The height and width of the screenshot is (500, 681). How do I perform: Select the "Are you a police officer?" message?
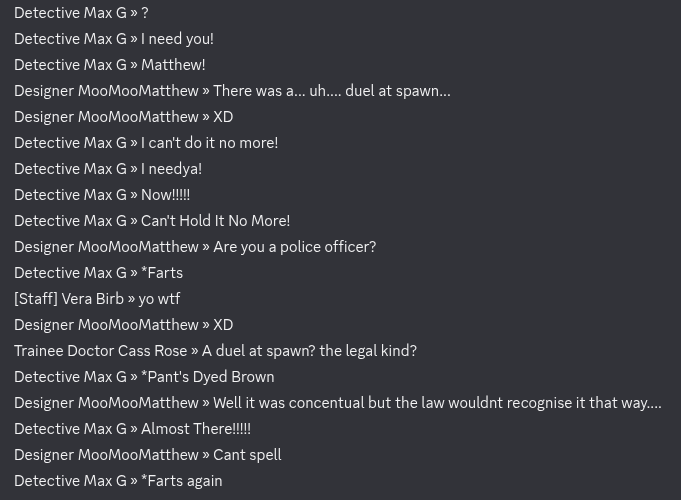[294, 247]
